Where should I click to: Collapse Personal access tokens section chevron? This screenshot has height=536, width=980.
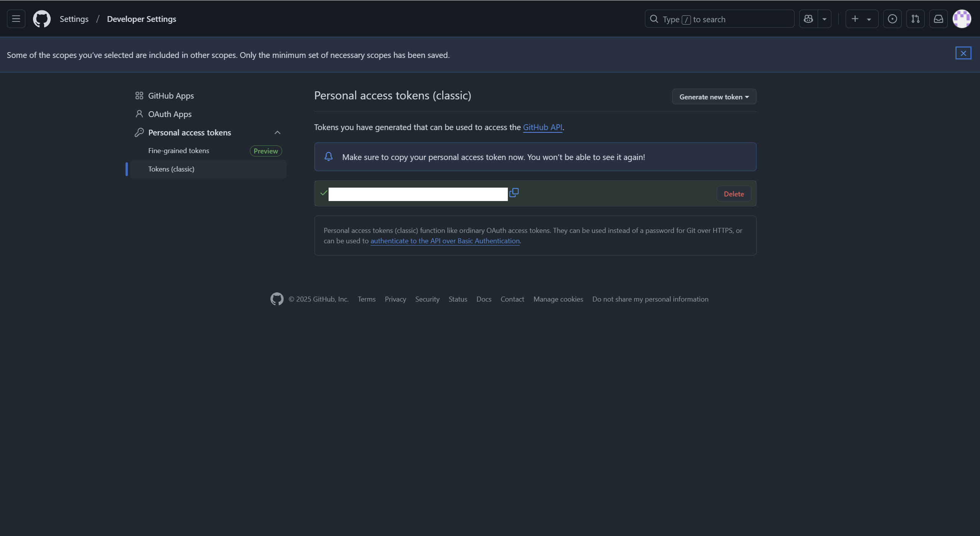click(x=278, y=133)
